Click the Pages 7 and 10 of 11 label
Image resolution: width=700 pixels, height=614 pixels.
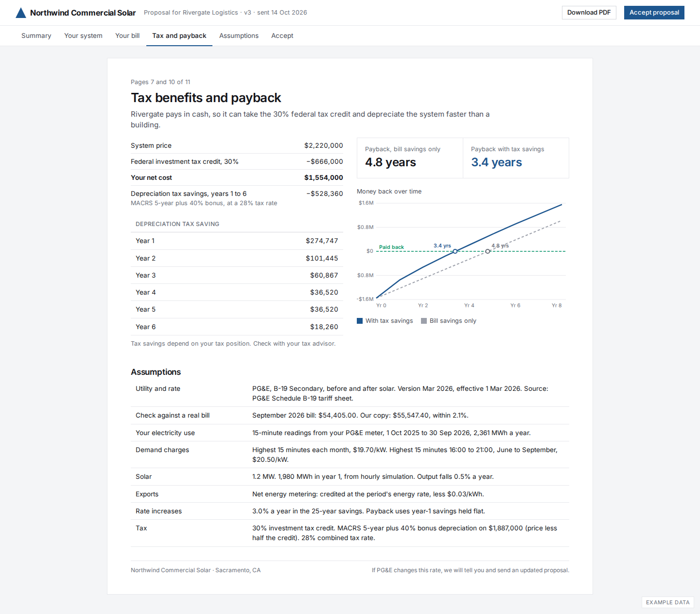coord(160,82)
